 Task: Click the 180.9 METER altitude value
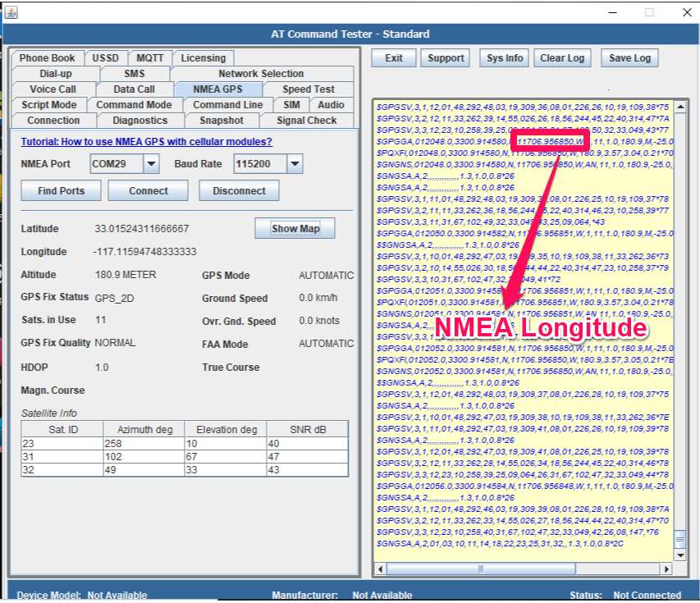(126, 275)
